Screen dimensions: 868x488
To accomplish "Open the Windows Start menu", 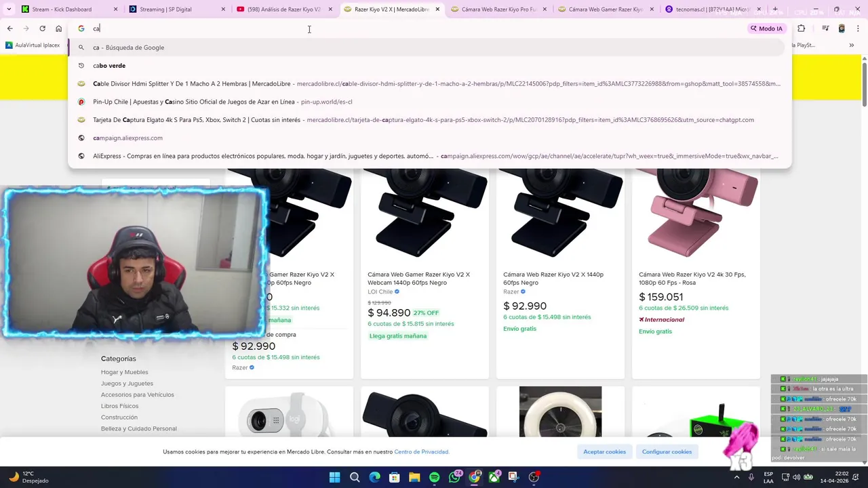I will pos(334,477).
